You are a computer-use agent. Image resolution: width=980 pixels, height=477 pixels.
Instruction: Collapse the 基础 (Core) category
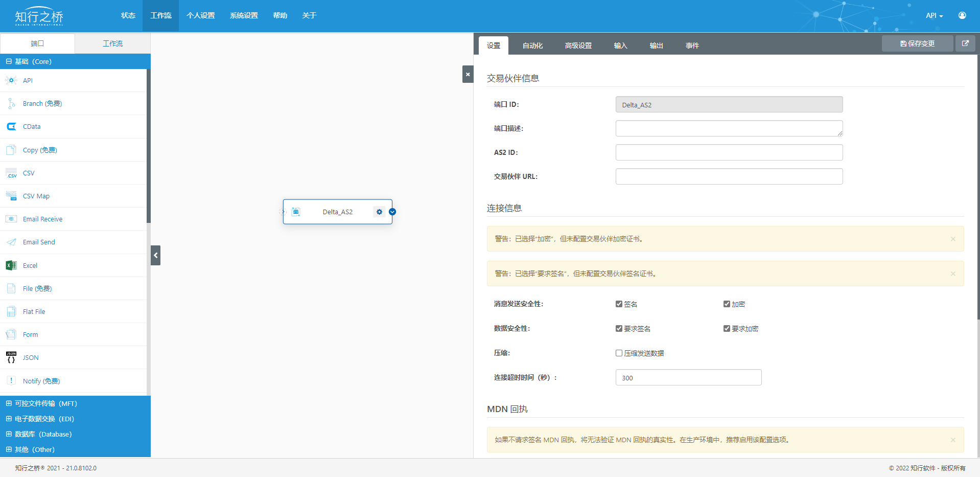click(x=75, y=61)
